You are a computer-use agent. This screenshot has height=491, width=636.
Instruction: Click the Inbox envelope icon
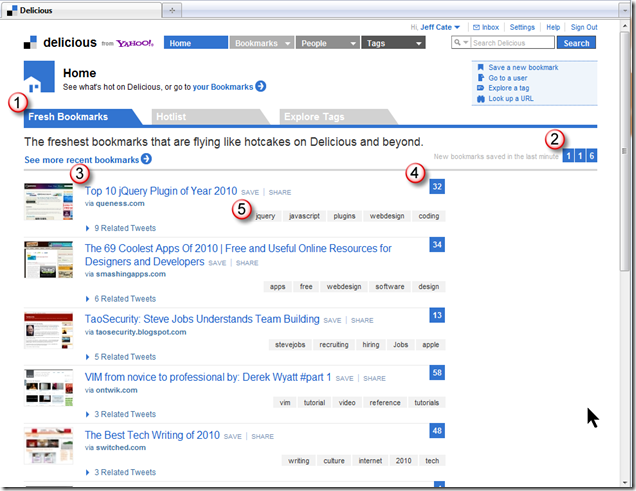click(x=476, y=27)
